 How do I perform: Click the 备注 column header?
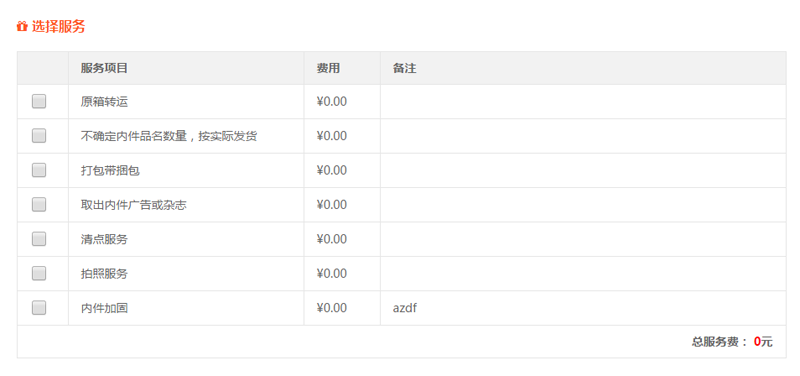pos(405,68)
